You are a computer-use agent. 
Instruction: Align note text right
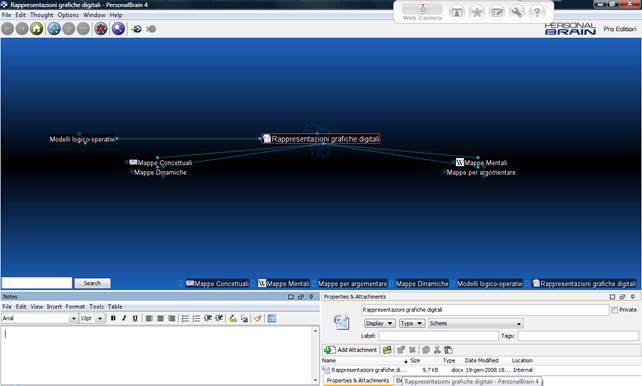pos(172,318)
